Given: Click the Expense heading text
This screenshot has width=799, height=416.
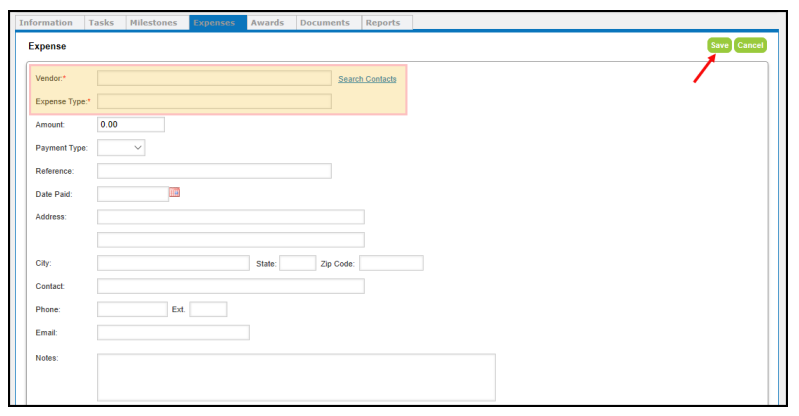Looking at the screenshot, I should pyautogui.click(x=47, y=46).
